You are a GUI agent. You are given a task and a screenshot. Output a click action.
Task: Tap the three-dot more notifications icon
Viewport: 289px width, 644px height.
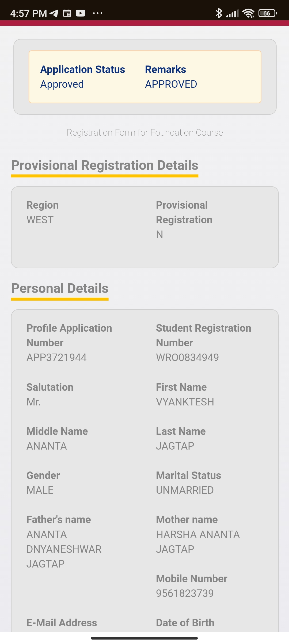point(97,13)
